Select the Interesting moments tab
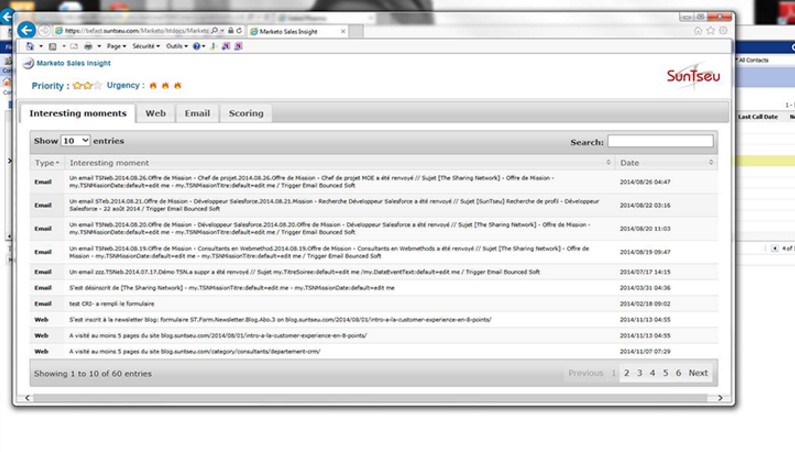Viewport: 795px width, 452px height. point(78,113)
